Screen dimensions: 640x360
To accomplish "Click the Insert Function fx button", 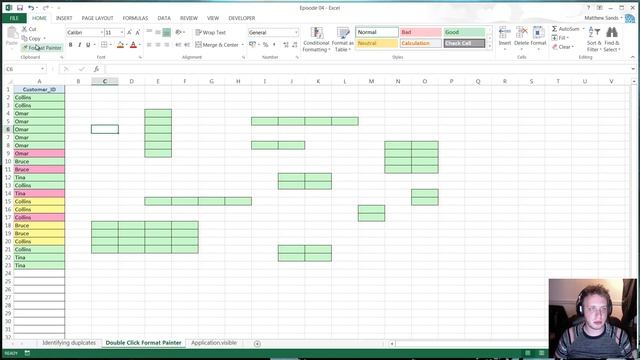I will point(96,69).
